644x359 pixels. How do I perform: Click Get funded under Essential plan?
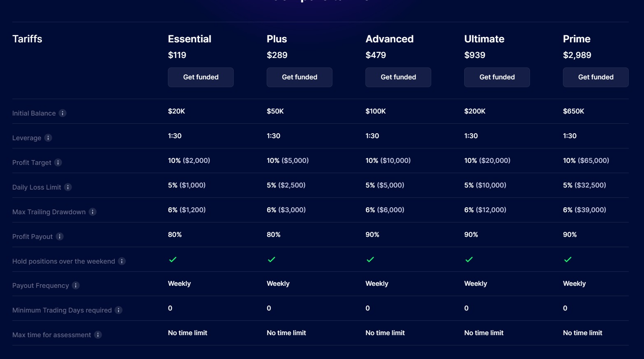[201, 77]
